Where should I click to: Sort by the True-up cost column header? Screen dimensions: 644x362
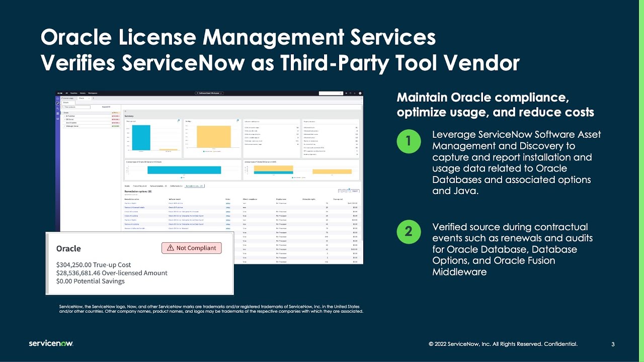point(338,199)
